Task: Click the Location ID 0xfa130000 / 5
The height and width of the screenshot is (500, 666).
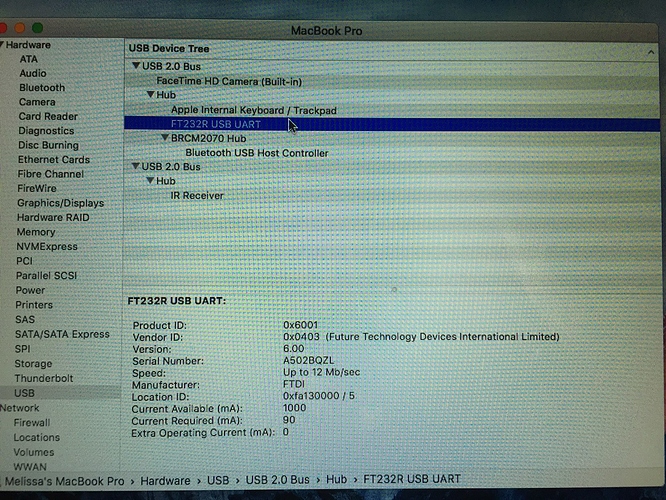Action: click(319, 396)
